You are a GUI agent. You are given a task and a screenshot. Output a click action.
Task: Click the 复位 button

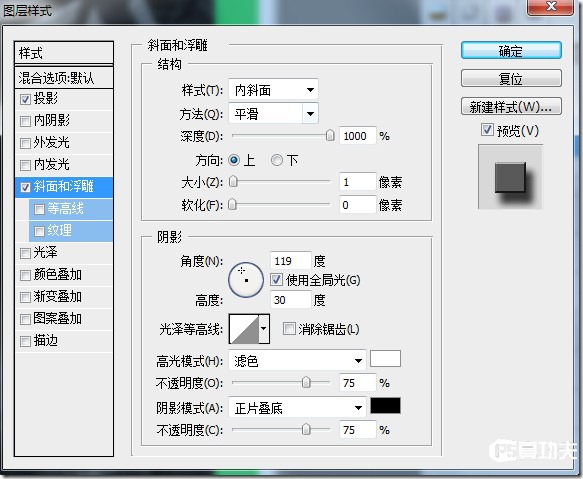tap(511, 78)
